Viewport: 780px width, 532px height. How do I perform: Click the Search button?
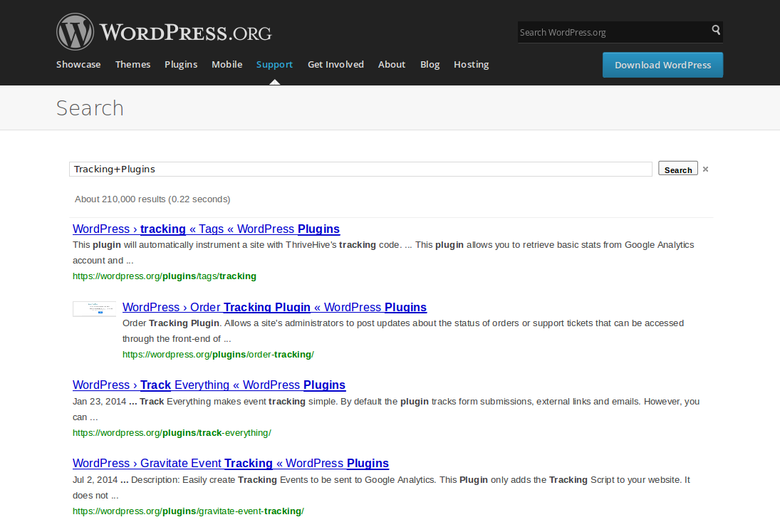[678, 169]
